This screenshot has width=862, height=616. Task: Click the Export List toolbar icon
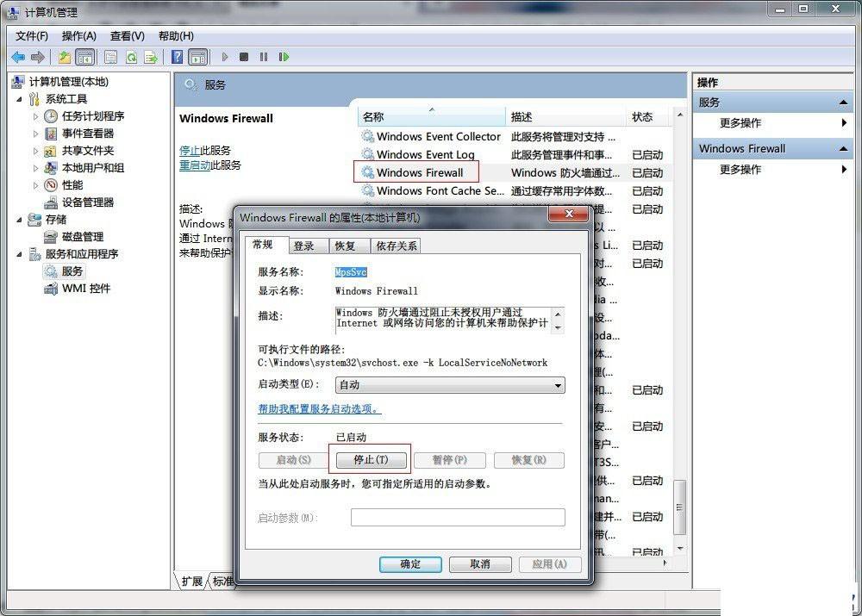151,57
